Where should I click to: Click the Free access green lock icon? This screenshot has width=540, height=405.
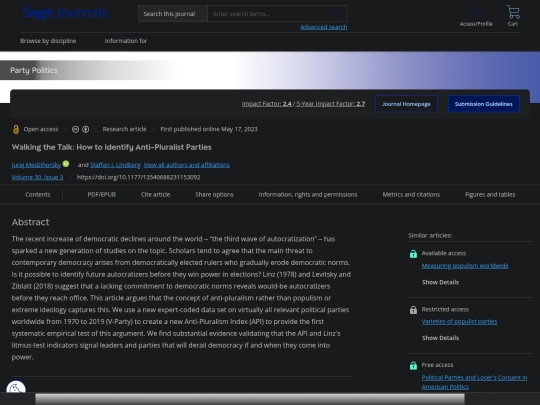[x=413, y=365]
